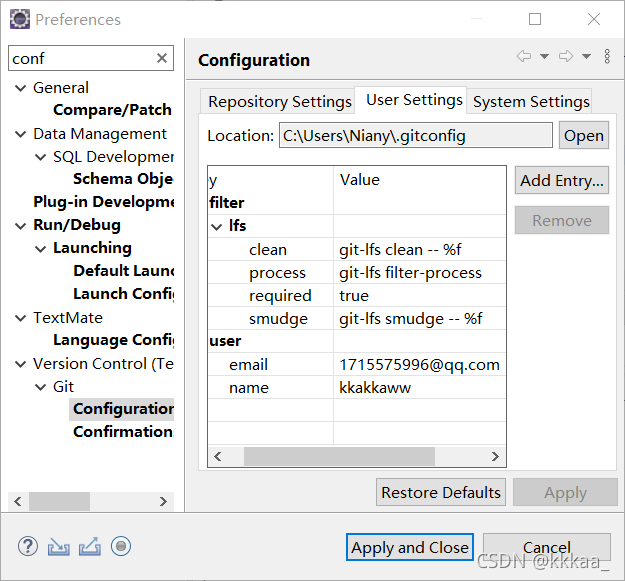Click the Restore Defaults button

click(x=441, y=493)
